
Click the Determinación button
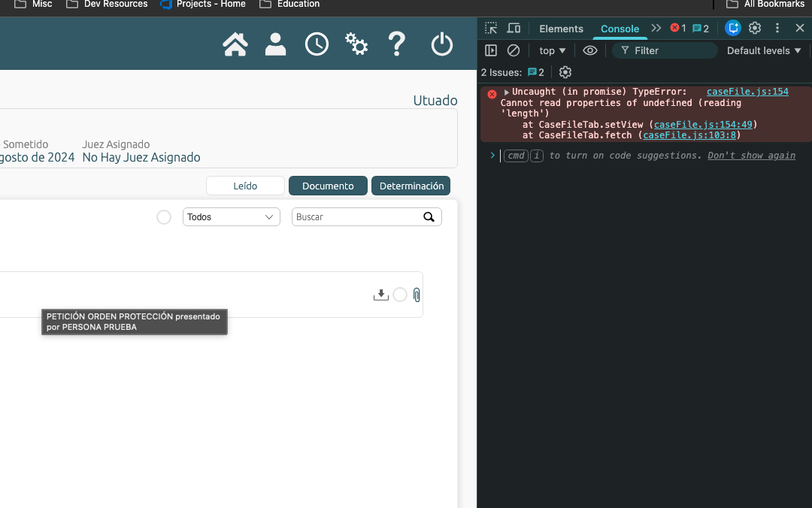pyautogui.click(x=411, y=186)
